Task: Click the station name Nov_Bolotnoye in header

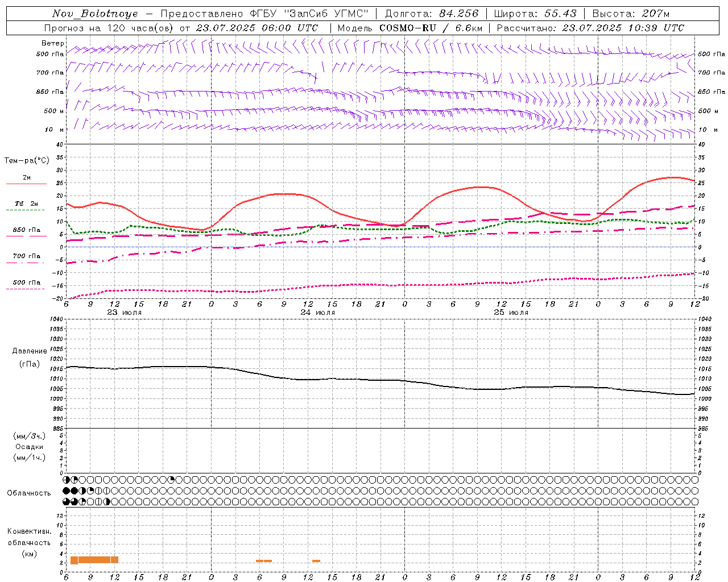Action: [95, 14]
